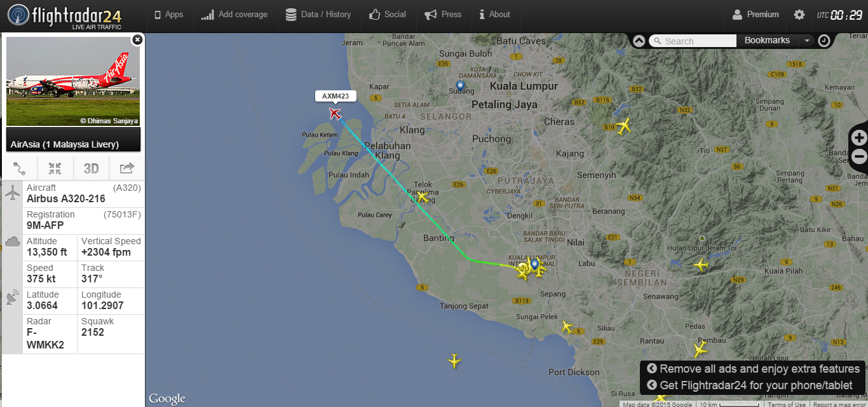Click the Subang airport pin marker
The height and width of the screenshot is (407, 868).
pos(460,86)
